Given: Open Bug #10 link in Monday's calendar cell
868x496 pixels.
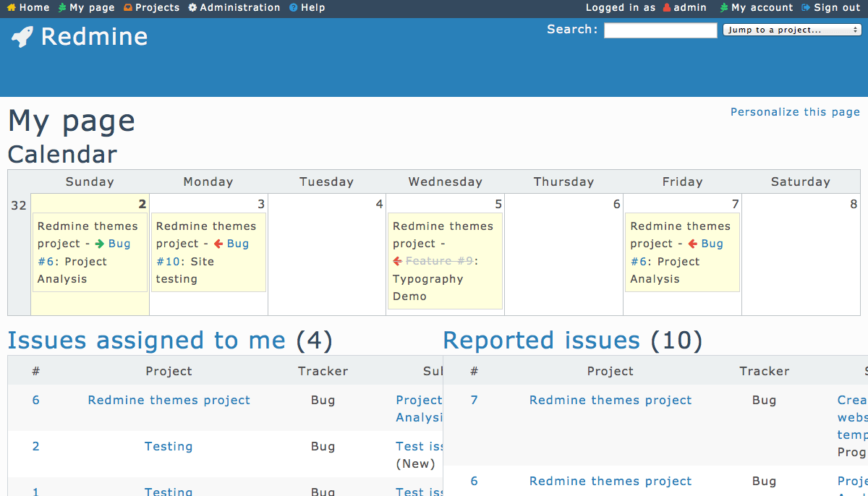Looking at the screenshot, I should (x=203, y=252).
